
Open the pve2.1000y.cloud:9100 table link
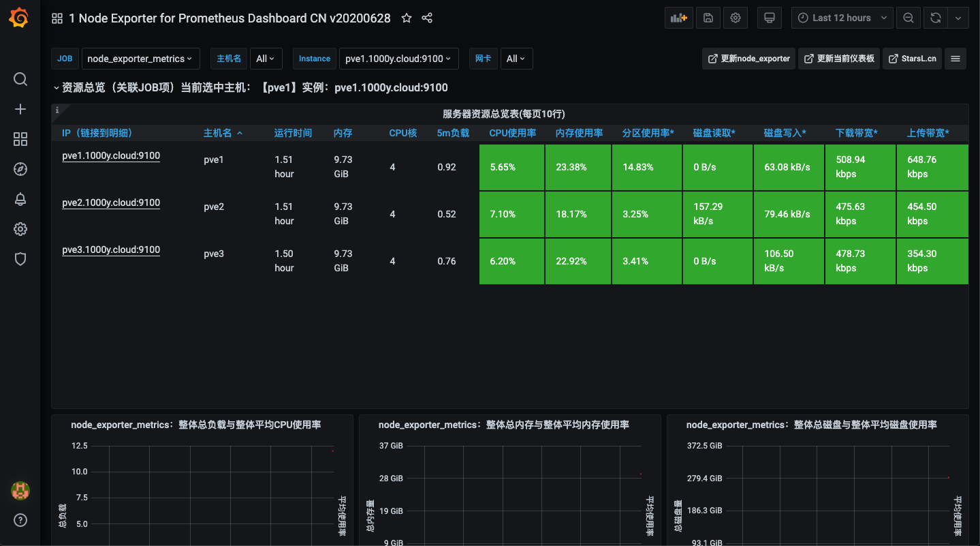[x=111, y=203]
